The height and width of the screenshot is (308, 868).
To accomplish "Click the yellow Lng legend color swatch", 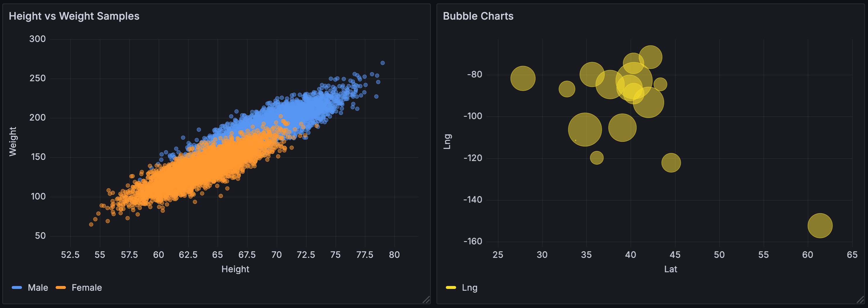I will pyautogui.click(x=451, y=287).
